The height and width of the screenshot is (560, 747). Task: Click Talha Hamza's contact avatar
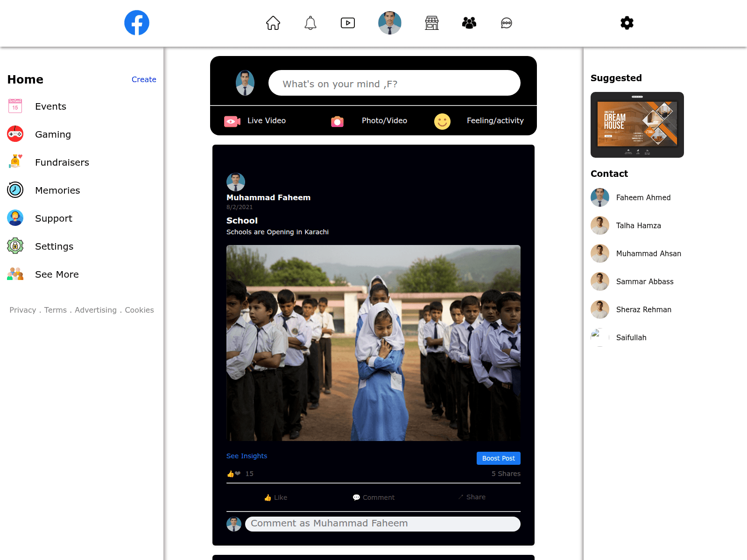[x=600, y=225]
